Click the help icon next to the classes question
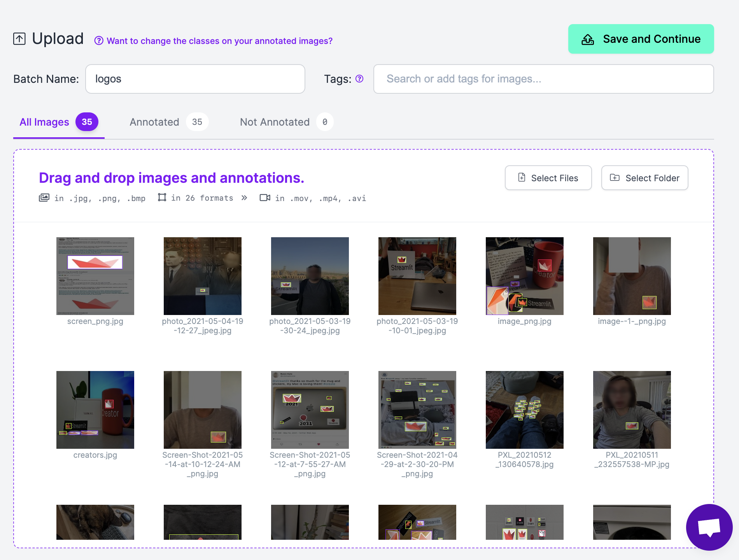739x560 pixels. (99, 40)
